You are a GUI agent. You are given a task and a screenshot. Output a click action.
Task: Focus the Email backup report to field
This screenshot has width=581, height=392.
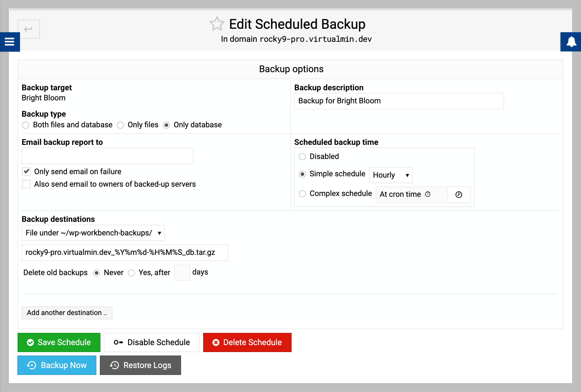pyautogui.click(x=108, y=156)
